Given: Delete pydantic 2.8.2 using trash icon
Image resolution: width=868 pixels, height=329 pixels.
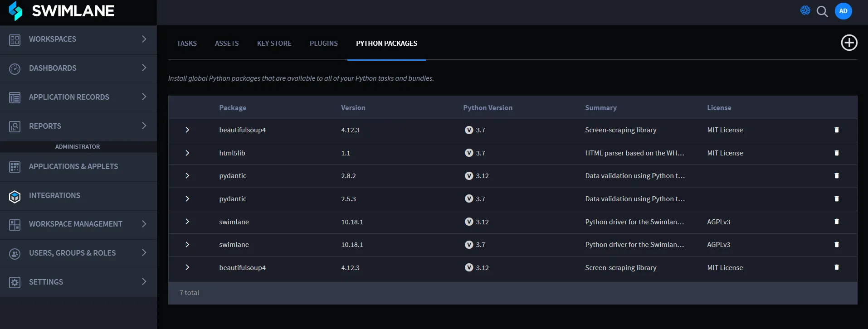Looking at the screenshot, I should point(836,176).
